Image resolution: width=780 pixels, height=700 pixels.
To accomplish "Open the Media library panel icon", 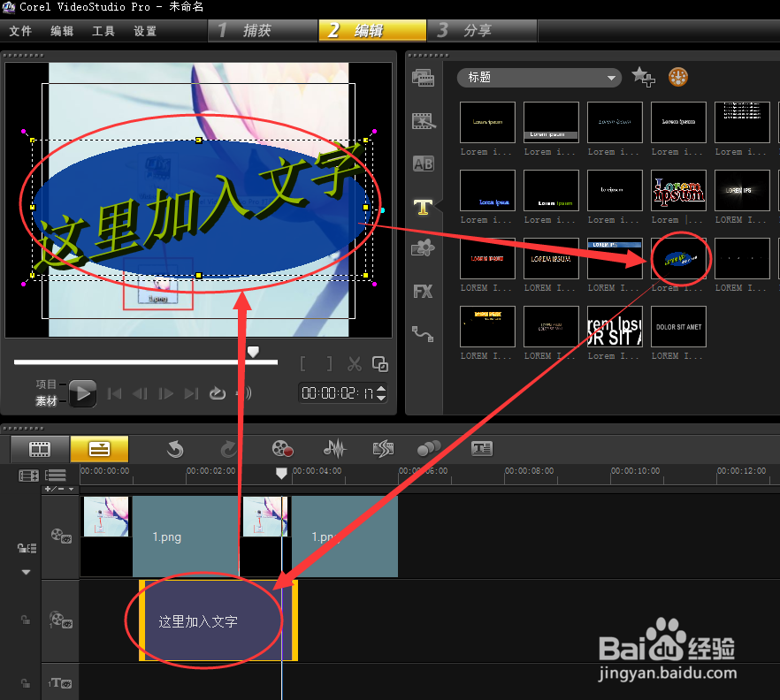I will coord(423,78).
